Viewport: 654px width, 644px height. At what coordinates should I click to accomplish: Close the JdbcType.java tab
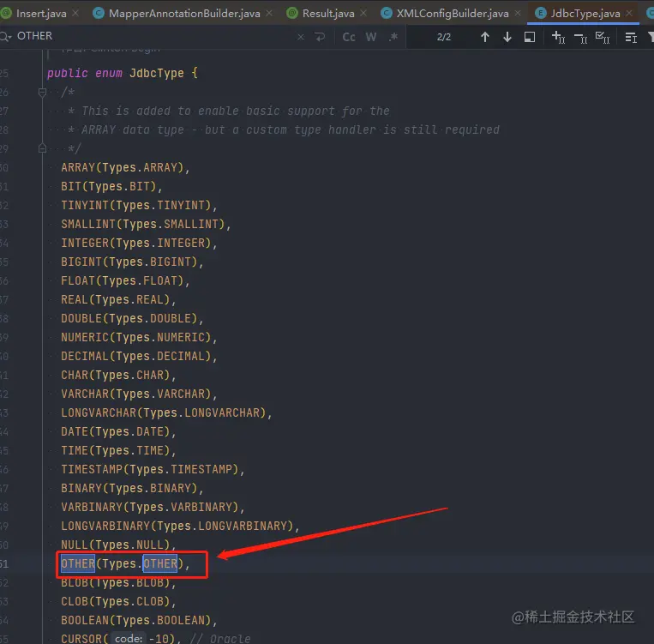629,14
